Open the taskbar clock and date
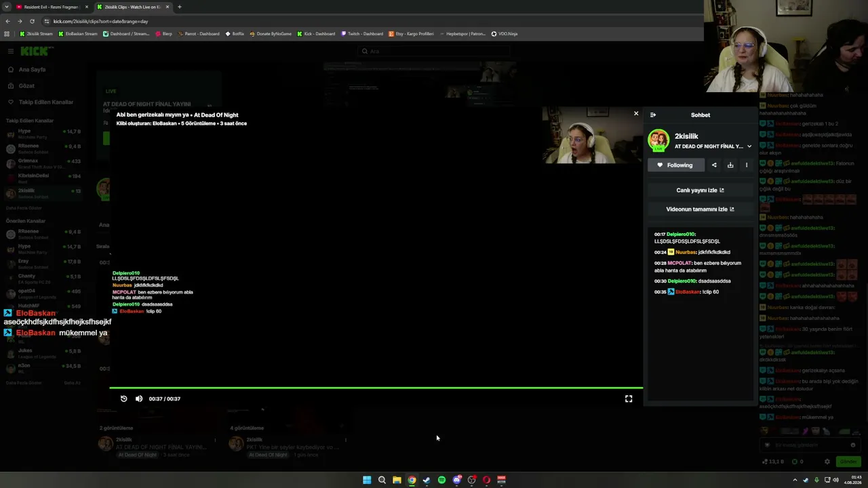The height and width of the screenshot is (488, 868). pyautogui.click(x=853, y=480)
